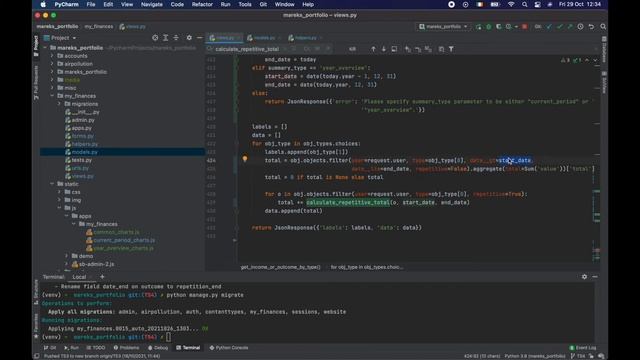Click Expand All in Project panel

(x=166, y=38)
